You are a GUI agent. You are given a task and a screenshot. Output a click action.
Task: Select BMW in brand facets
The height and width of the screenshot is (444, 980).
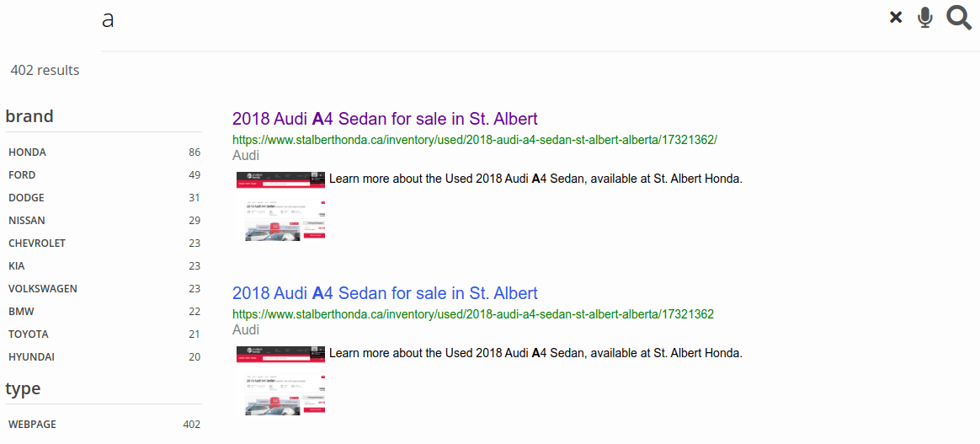pyautogui.click(x=21, y=312)
